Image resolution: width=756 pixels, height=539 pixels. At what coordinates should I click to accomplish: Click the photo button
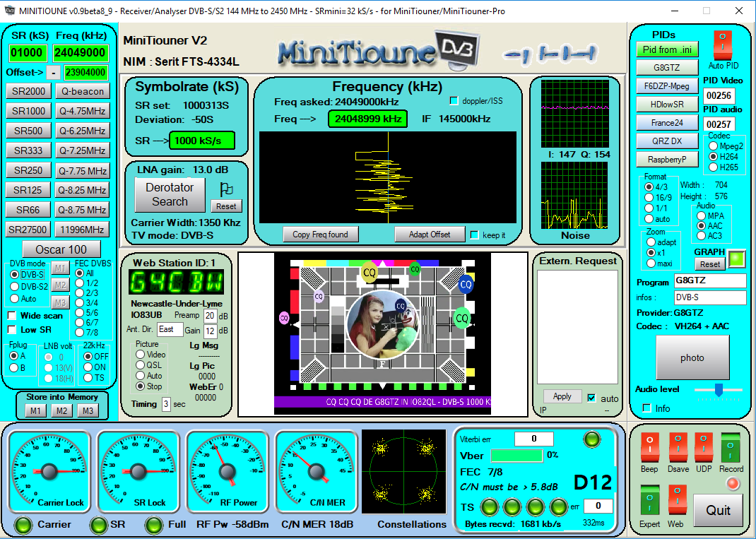(x=692, y=357)
